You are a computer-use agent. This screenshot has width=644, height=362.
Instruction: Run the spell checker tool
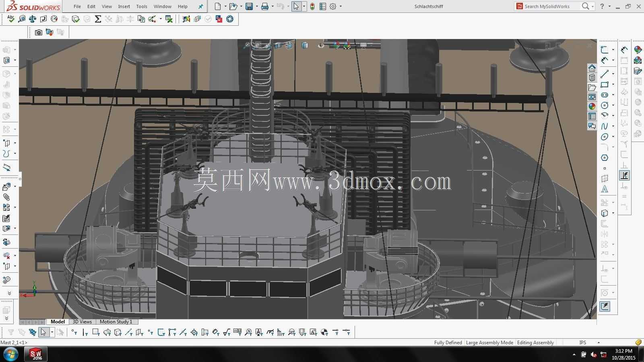point(11,19)
